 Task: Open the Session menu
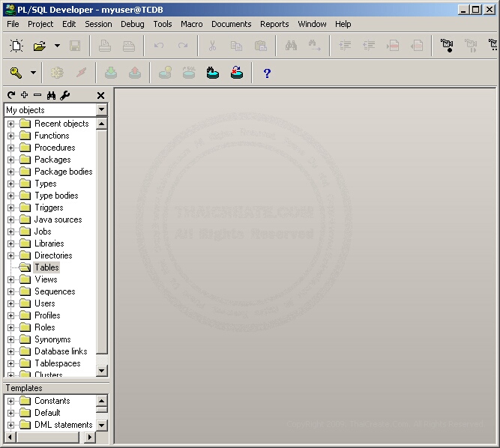click(x=98, y=24)
